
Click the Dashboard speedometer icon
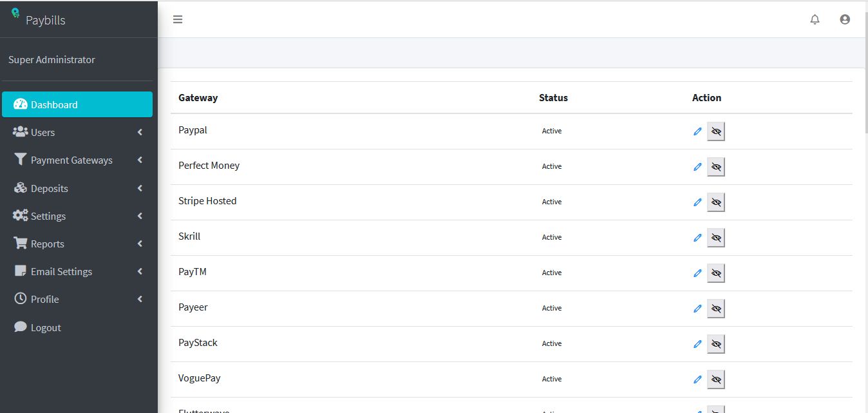tap(20, 104)
